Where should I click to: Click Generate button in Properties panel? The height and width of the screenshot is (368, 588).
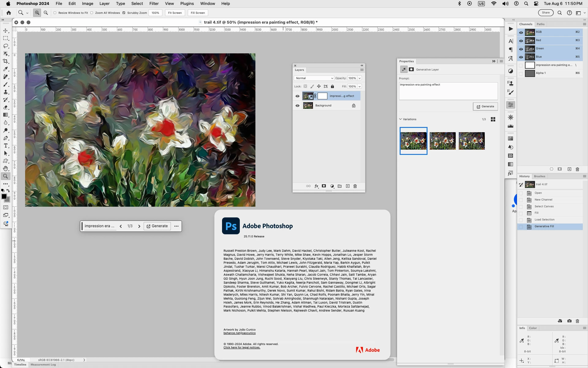485,106
